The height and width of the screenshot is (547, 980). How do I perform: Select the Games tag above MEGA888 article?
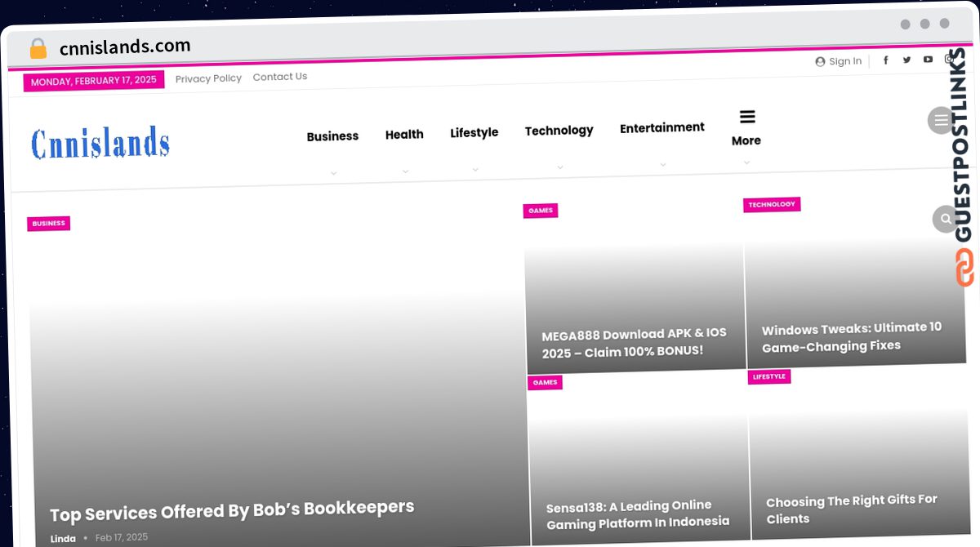pyautogui.click(x=541, y=211)
